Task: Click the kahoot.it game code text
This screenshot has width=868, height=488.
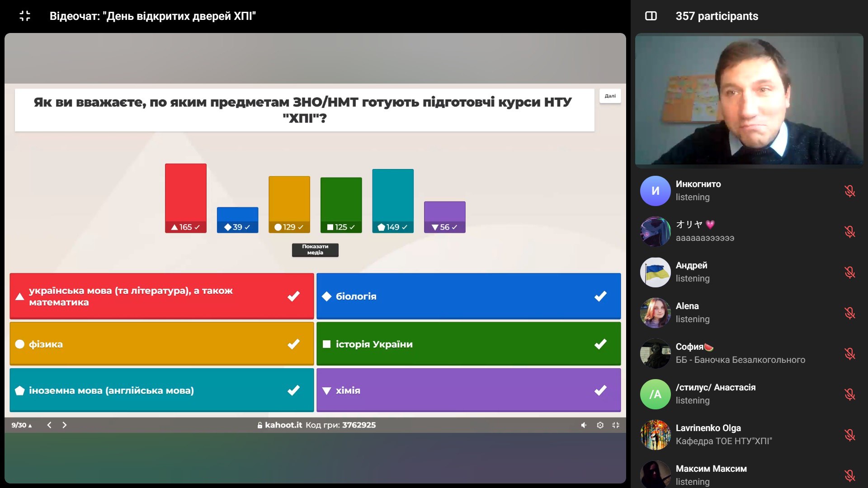Action: [x=316, y=425]
